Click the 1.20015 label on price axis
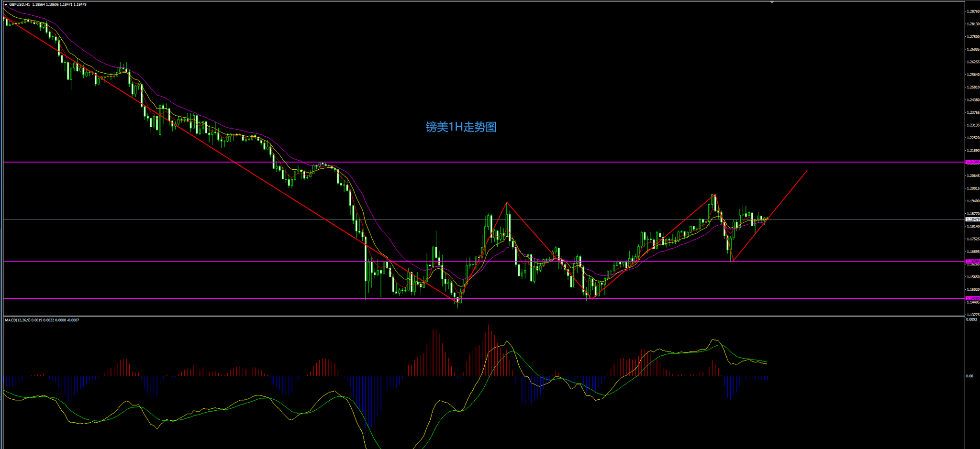Screen dimensions: 980x449 (973, 188)
